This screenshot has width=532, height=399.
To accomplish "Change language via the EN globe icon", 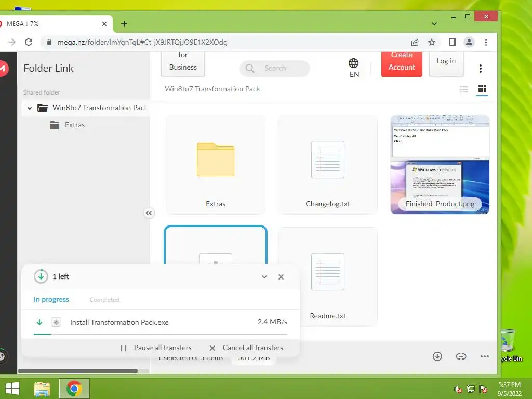I will click(353, 68).
